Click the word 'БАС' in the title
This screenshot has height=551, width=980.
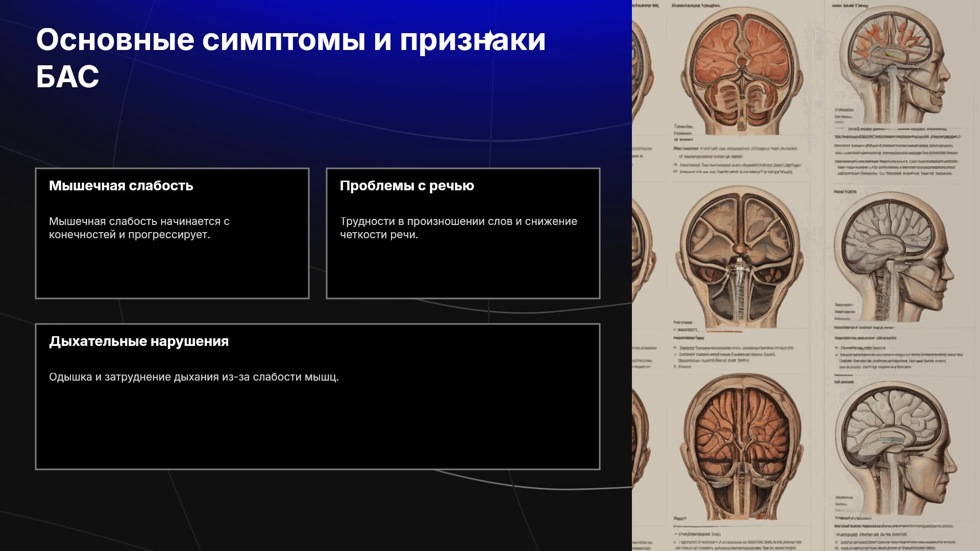click(x=67, y=77)
